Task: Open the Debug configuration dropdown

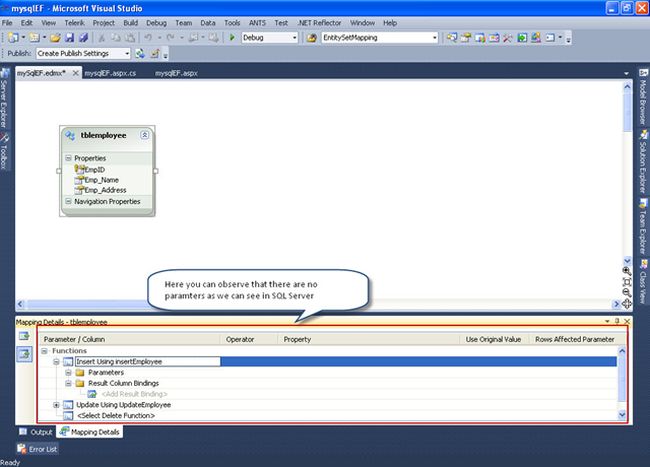Action: pyautogui.click(x=295, y=38)
